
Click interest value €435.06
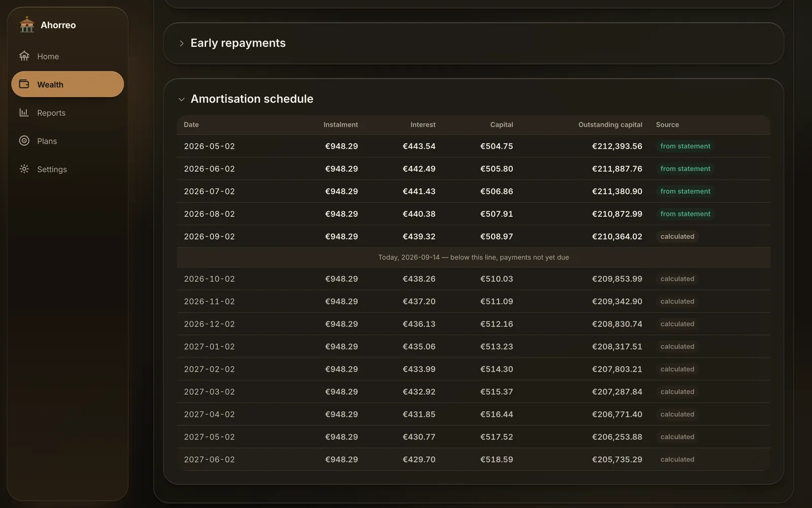[419, 346]
